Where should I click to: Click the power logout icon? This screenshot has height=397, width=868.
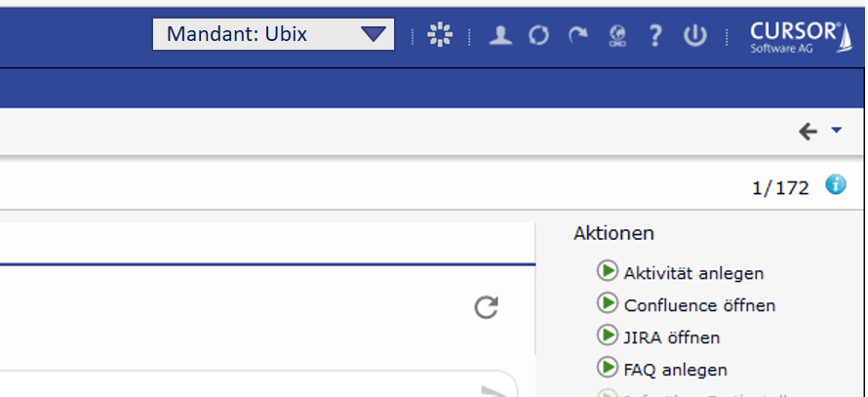(x=693, y=36)
